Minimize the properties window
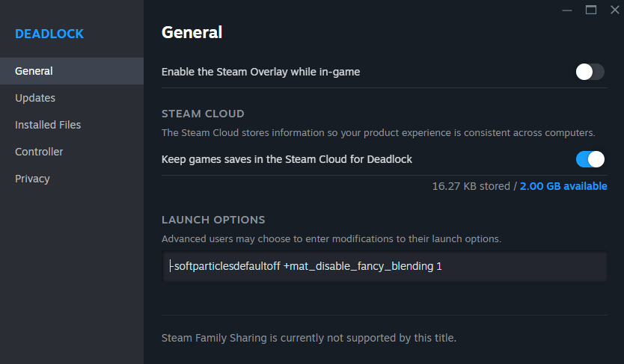 click(x=568, y=10)
